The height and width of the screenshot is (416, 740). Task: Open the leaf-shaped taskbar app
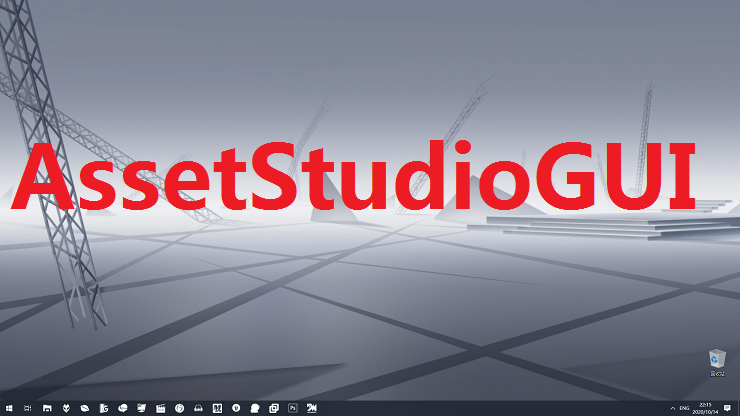click(85, 408)
